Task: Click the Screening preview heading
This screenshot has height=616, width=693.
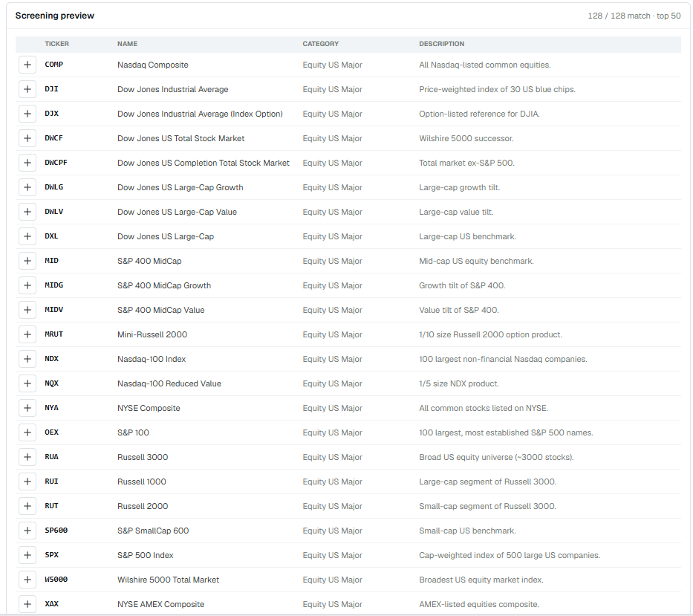Action: click(x=55, y=16)
